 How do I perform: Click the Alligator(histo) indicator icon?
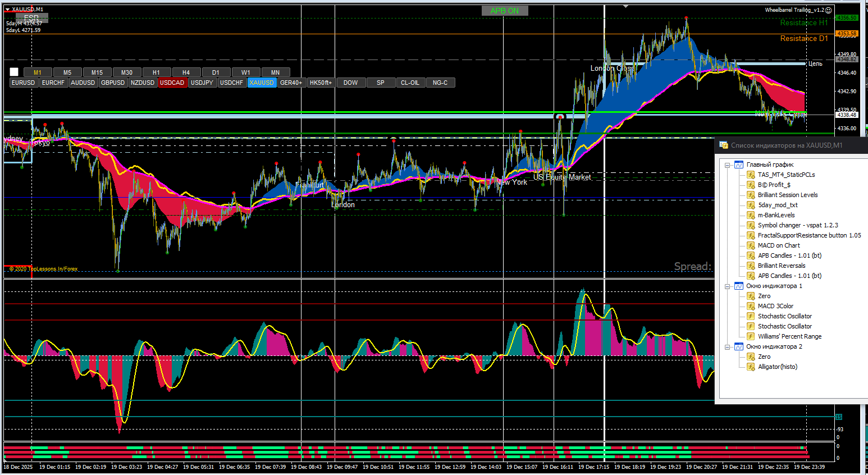[x=751, y=367]
